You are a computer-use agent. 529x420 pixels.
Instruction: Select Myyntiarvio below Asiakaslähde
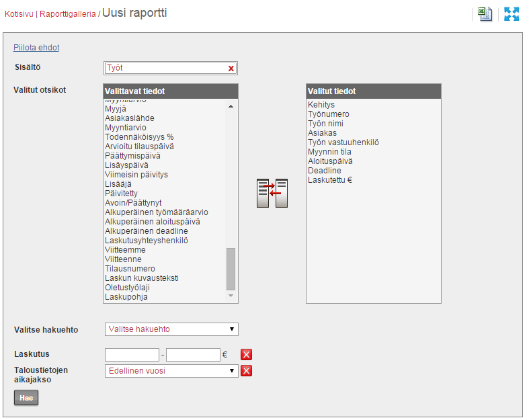[x=126, y=128]
